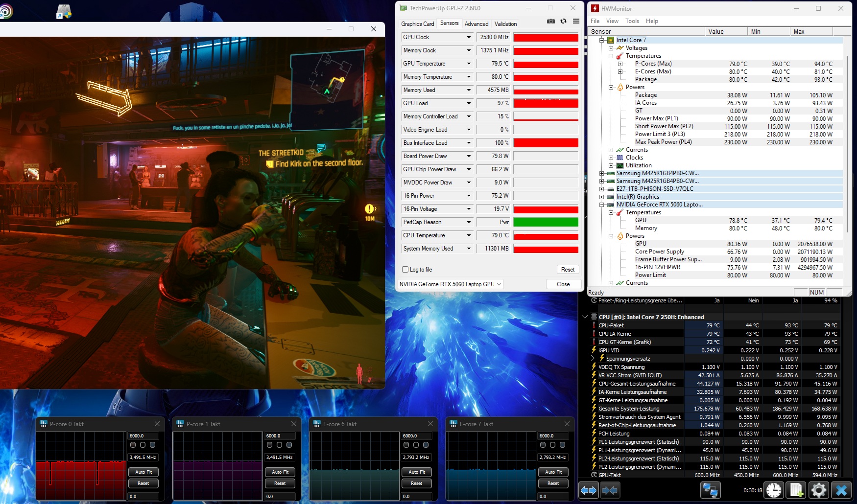Click the HWiNFO network computers icon
The image size is (857, 504).
[x=710, y=490]
